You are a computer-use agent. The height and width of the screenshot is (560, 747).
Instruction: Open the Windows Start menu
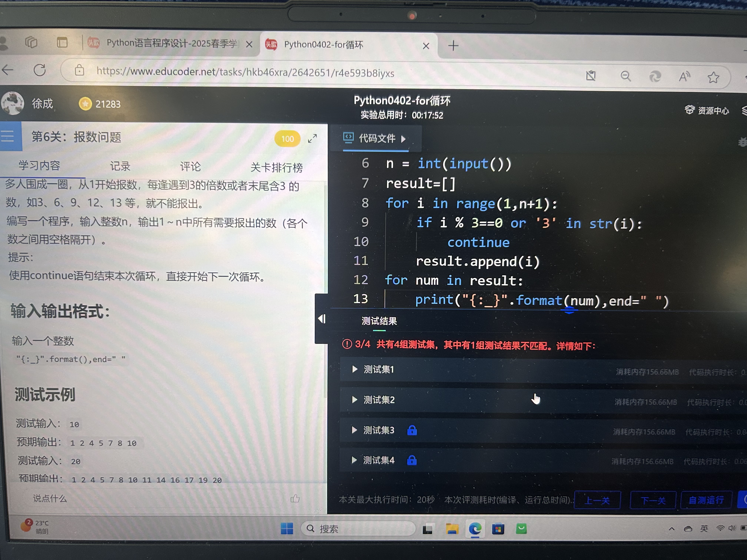click(287, 528)
